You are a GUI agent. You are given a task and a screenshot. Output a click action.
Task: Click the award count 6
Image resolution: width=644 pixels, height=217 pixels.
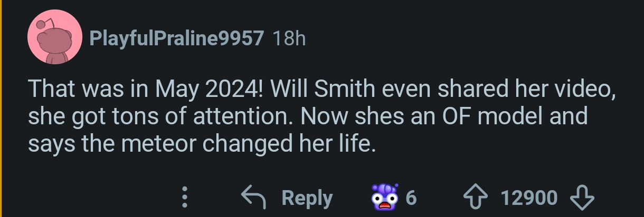(x=411, y=198)
